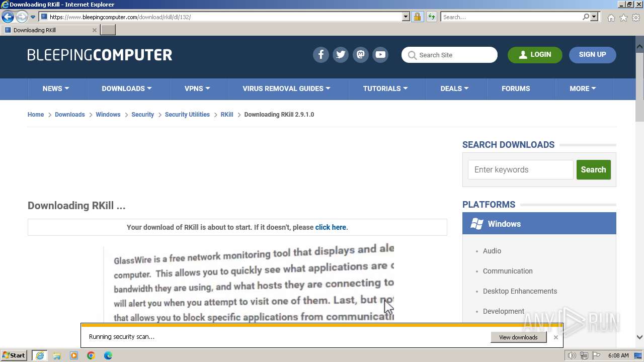Click the GlassWire advertisement image
The height and width of the screenshot is (362, 644).
pyautogui.click(x=249, y=284)
